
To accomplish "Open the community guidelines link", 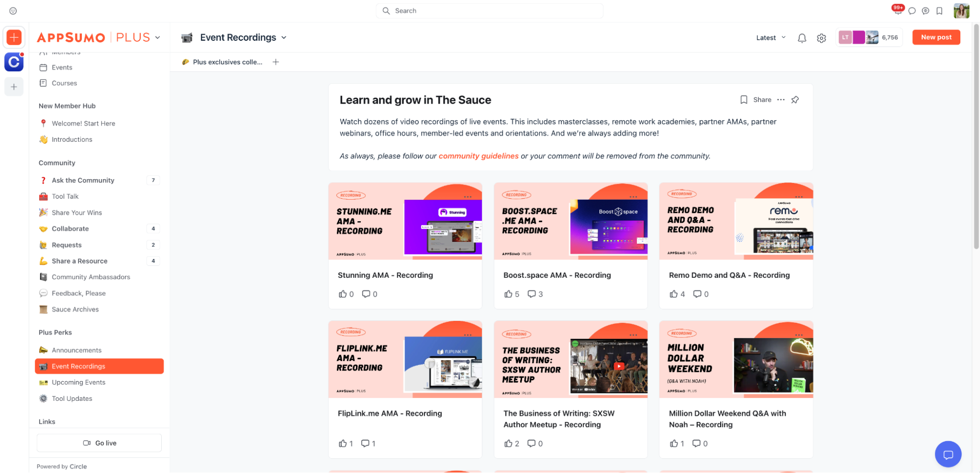I will tap(478, 156).
